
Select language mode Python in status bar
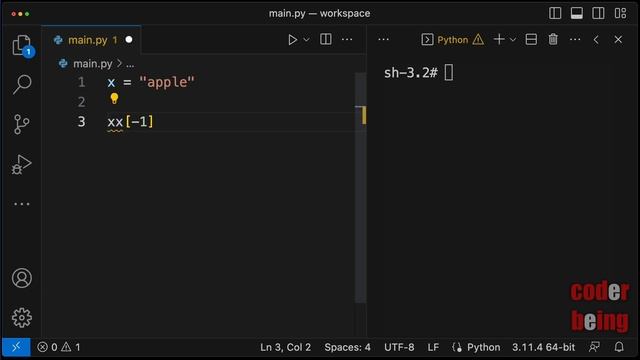(x=483, y=347)
